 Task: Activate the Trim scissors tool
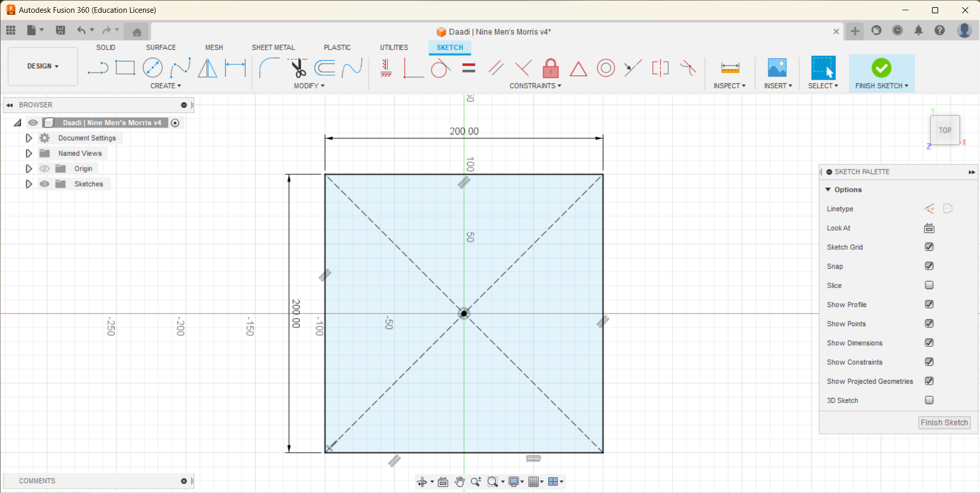tap(298, 67)
